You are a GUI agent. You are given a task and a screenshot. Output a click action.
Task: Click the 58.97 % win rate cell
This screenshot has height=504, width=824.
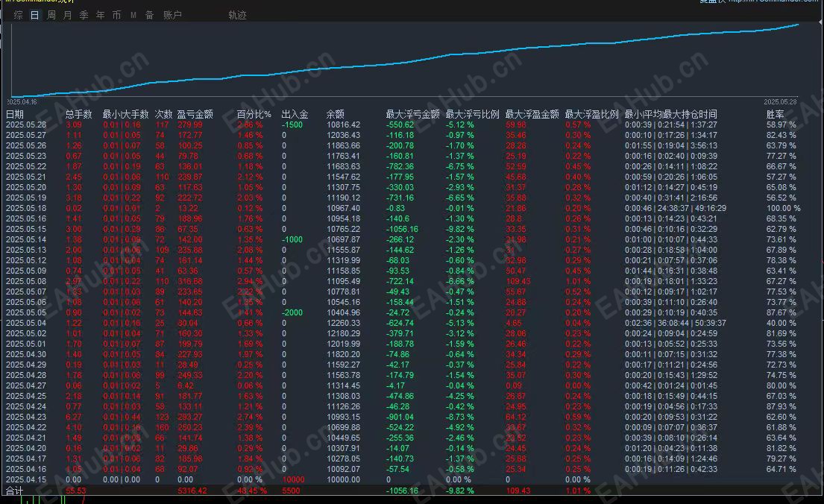781,125
